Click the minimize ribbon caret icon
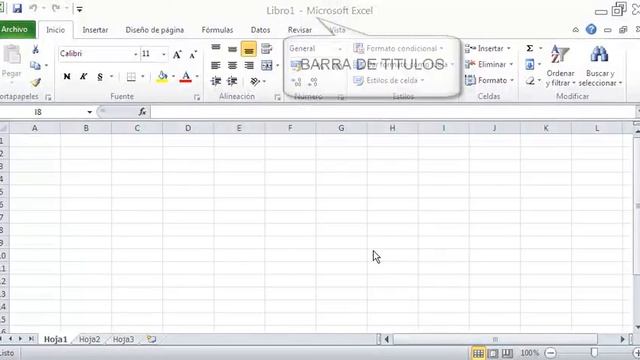Screen dimensions: 640x360 click(x=576, y=30)
